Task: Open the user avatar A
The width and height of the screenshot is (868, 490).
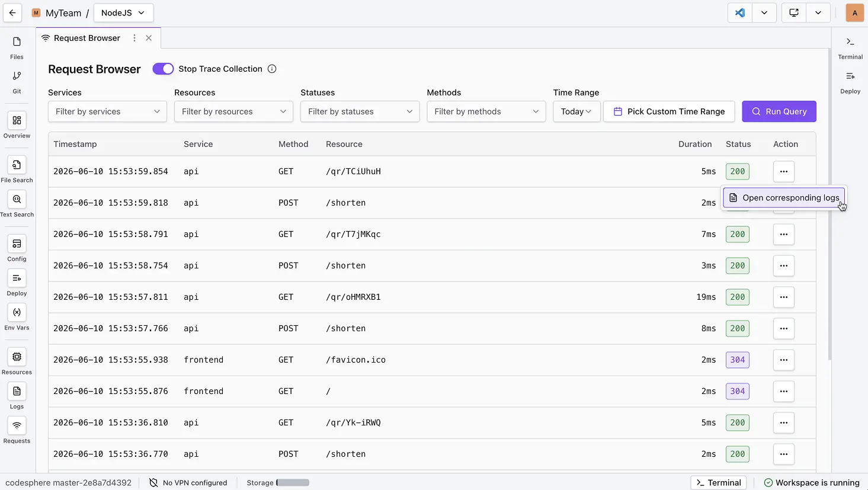Action: pyautogui.click(x=854, y=12)
